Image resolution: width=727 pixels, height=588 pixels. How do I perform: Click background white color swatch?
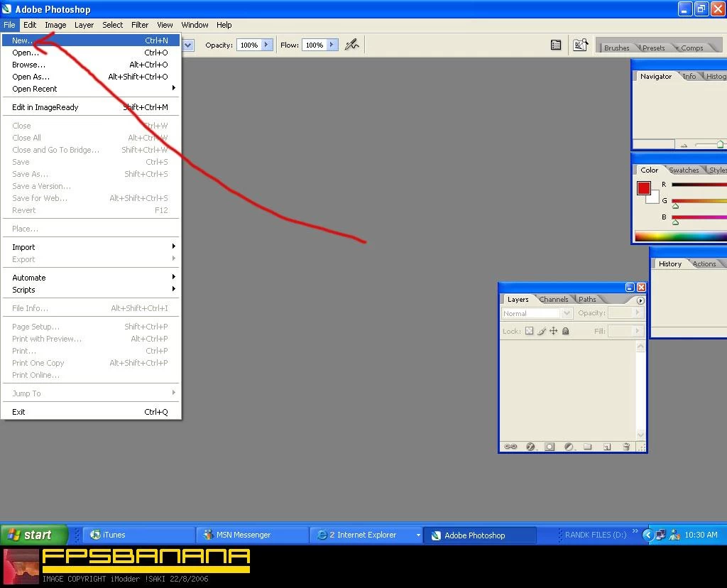pos(654,198)
